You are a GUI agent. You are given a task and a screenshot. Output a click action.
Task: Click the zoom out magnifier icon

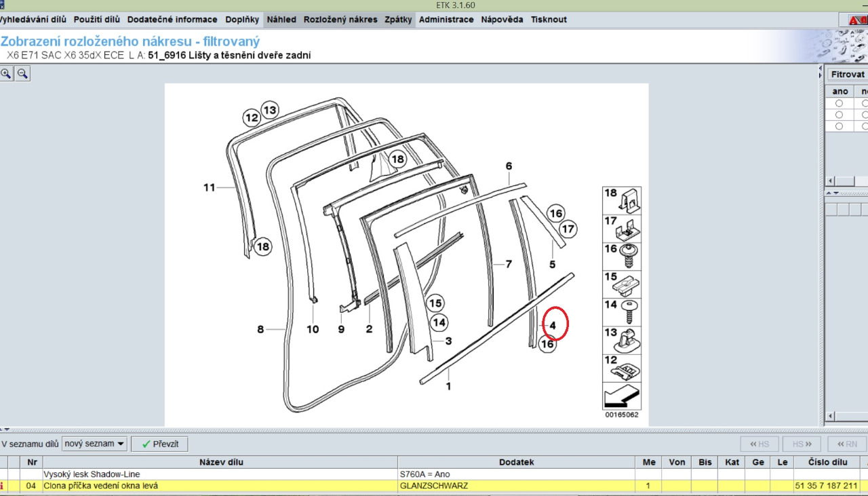point(22,73)
